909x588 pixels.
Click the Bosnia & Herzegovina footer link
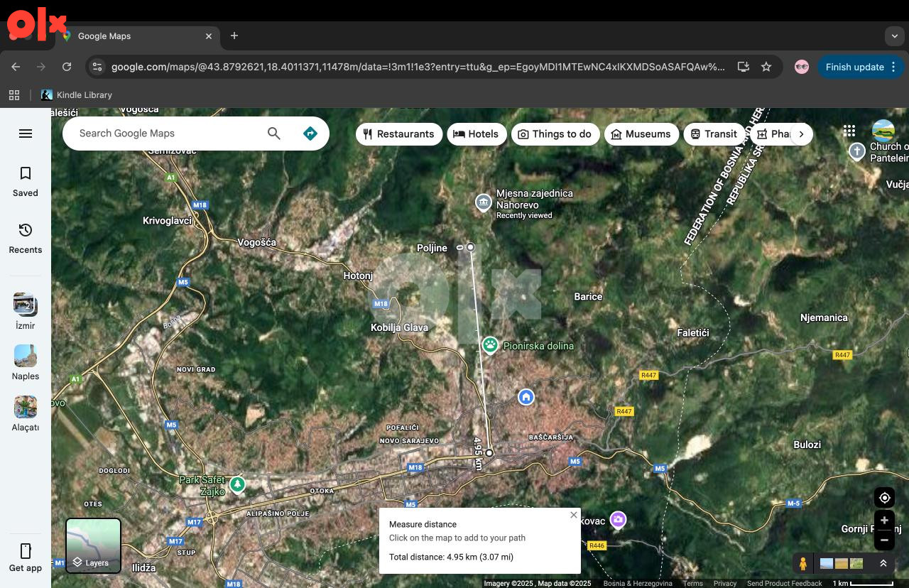(638, 584)
